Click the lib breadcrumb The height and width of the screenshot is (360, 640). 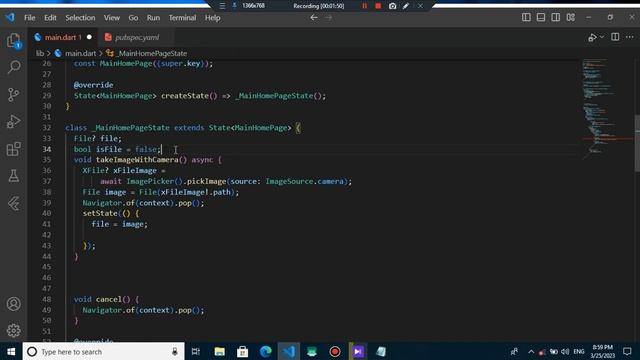click(40, 53)
